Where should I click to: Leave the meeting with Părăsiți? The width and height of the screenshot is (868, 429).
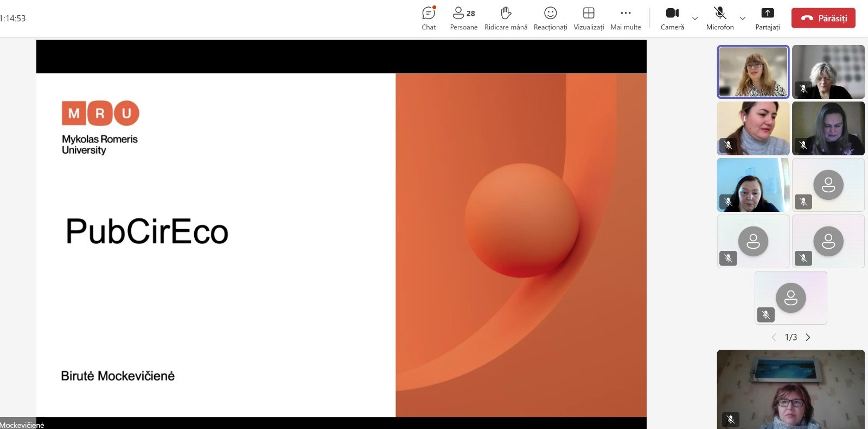(x=823, y=18)
